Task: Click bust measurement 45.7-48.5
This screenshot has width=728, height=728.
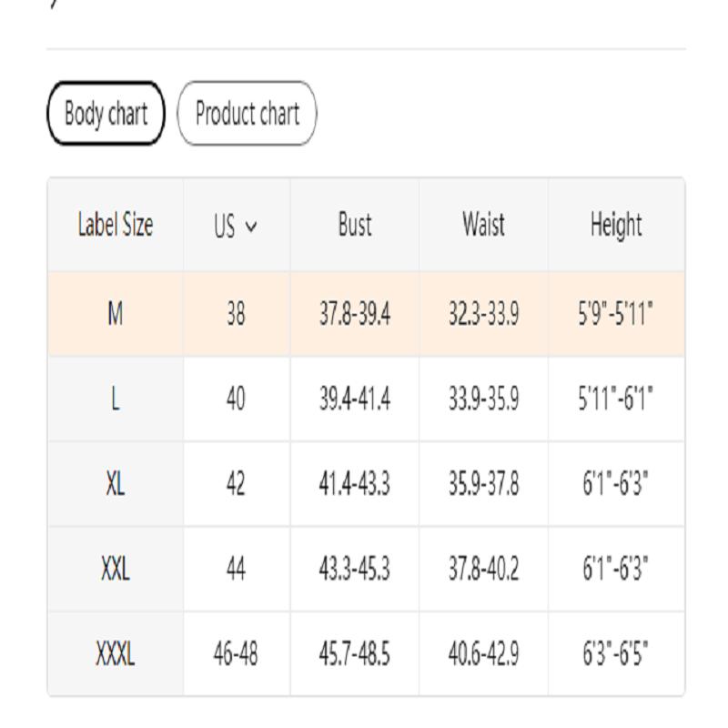Action: [x=355, y=654]
